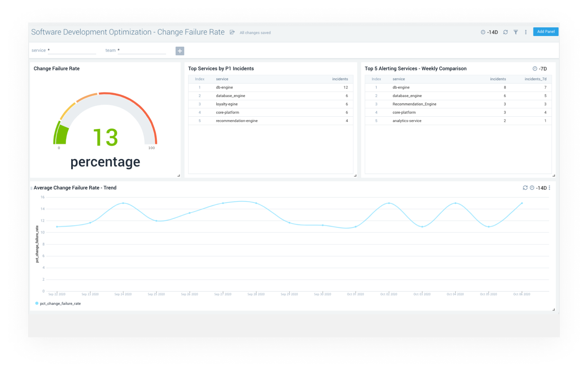Select the analytics-service row in the Weekly Comparison table
The height and width of the screenshot is (371, 588).
point(458,121)
